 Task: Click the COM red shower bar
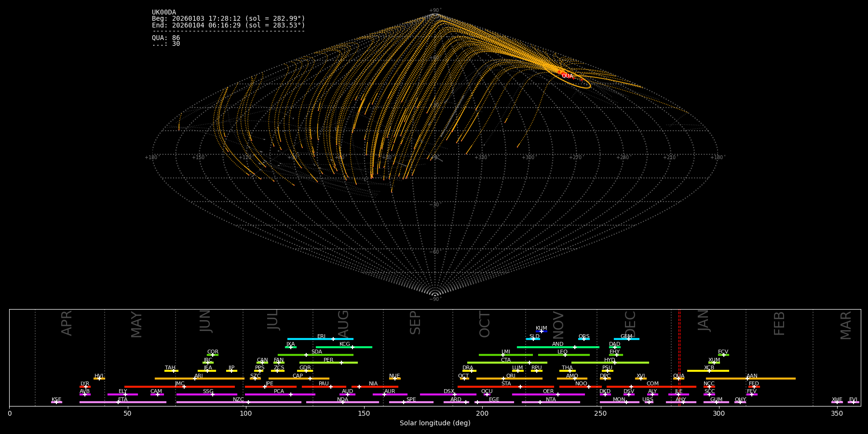pos(651,387)
